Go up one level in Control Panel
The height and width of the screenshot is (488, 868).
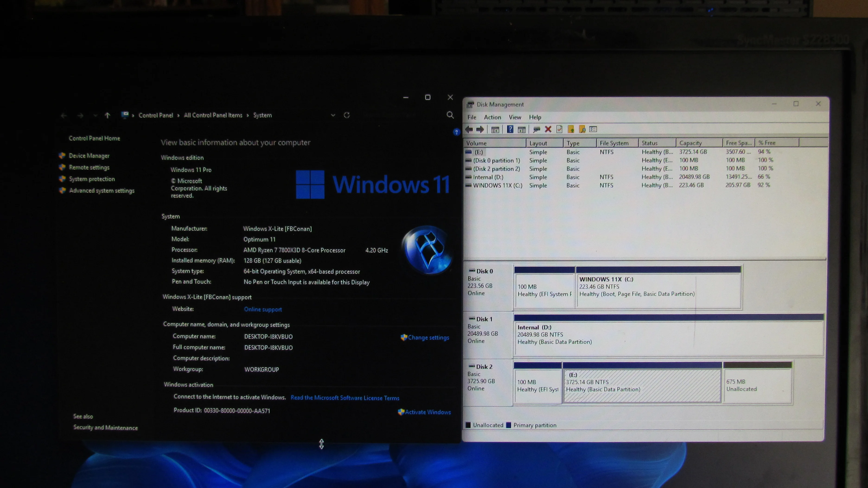click(x=108, y=116)
